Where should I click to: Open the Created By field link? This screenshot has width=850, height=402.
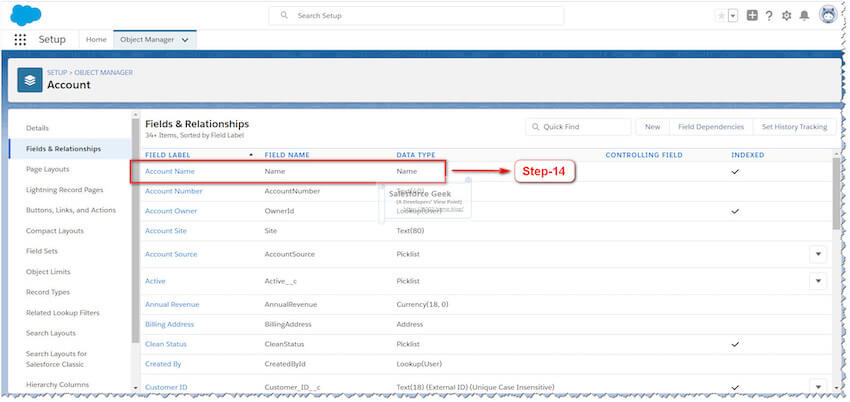point(163,364)
